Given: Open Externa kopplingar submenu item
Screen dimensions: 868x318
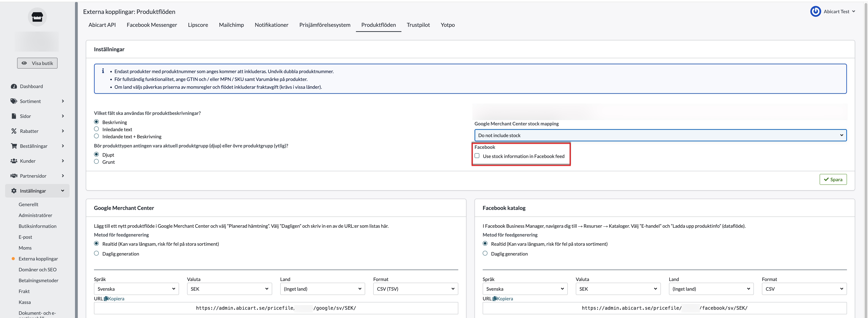Looking at the screenshot, I should coord(38,258).
